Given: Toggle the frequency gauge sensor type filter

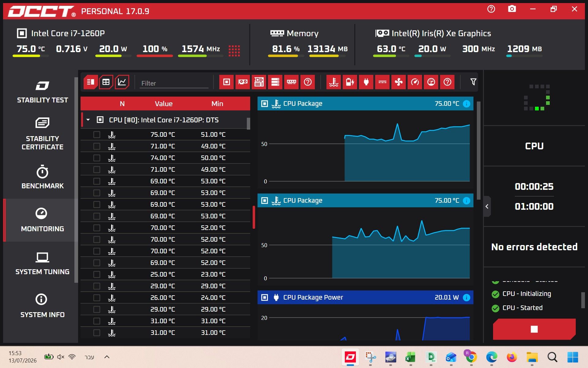Looking at the screenshot, I should pos(415,82).
